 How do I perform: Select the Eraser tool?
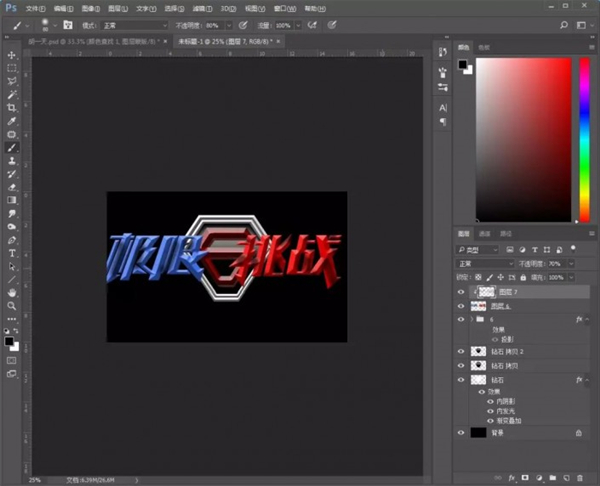(x=12, y=186)
